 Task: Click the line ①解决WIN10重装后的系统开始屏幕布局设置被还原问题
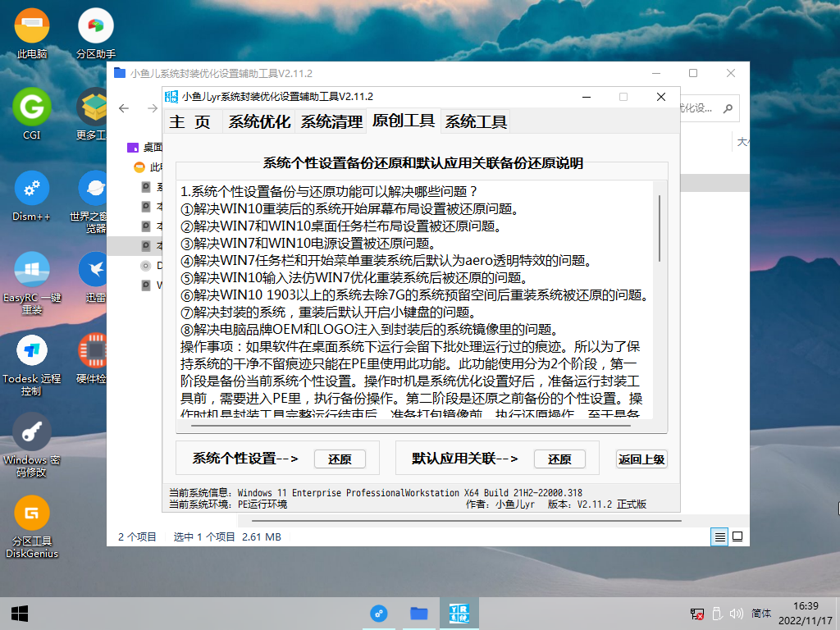point(350,209)
